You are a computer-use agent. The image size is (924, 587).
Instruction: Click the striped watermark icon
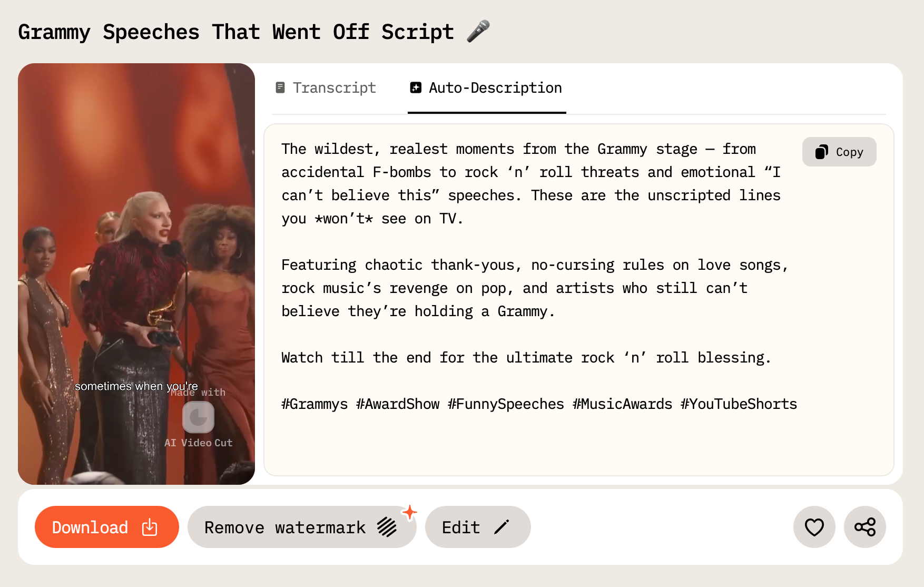(387, 527)
